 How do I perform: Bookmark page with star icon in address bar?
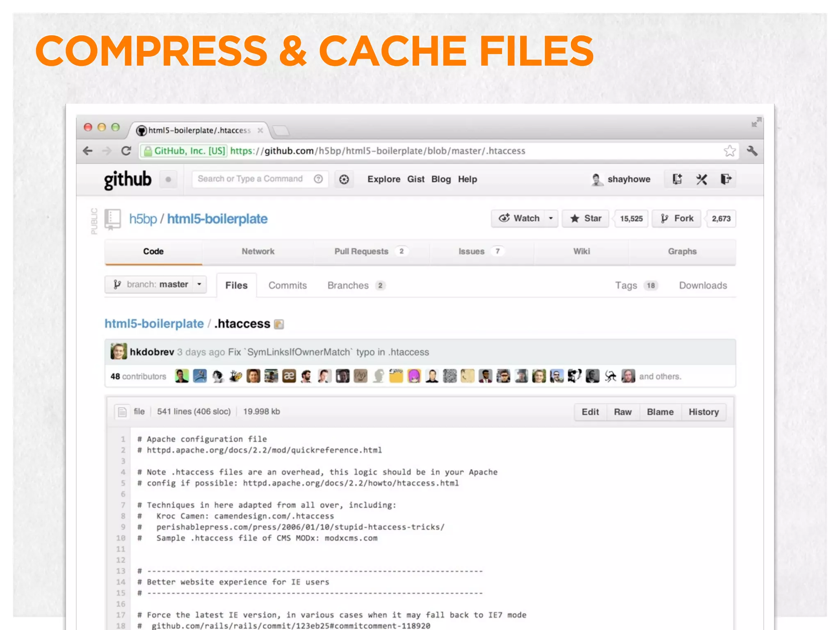tap(730, 151)
